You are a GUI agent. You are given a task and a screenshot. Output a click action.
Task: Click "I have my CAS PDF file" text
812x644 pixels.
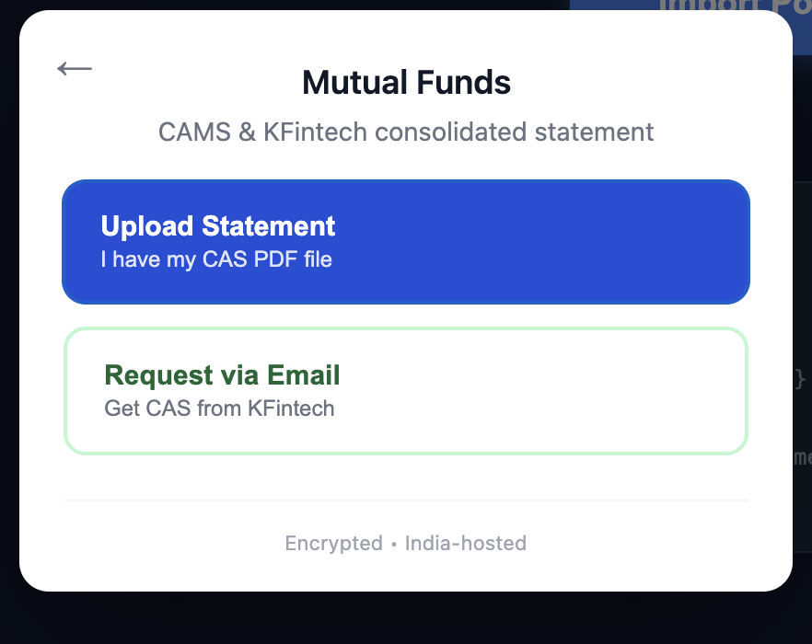click(216, 259)
